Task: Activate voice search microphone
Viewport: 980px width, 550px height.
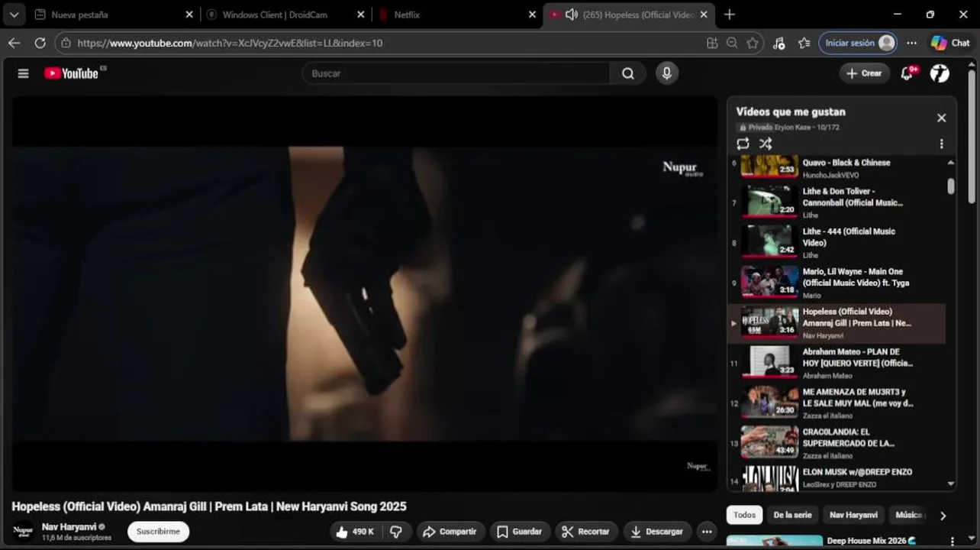Action: pos(666,73)
